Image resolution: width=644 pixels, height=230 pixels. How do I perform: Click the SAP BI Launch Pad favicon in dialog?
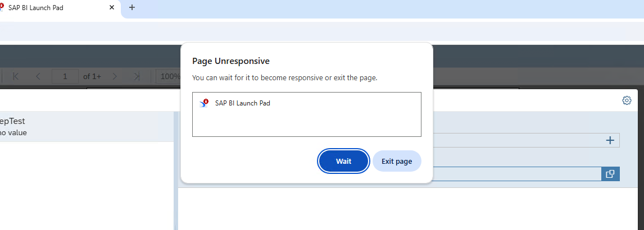coord(204,103)
